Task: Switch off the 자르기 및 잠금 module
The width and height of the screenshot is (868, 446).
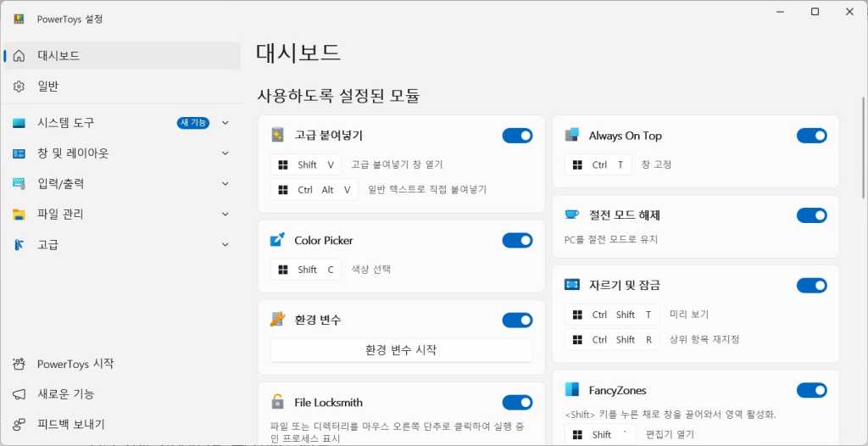Action: 812,286
